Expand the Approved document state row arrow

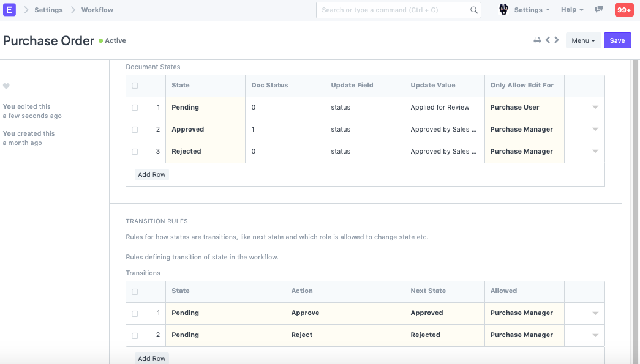(x=595, y=130)
